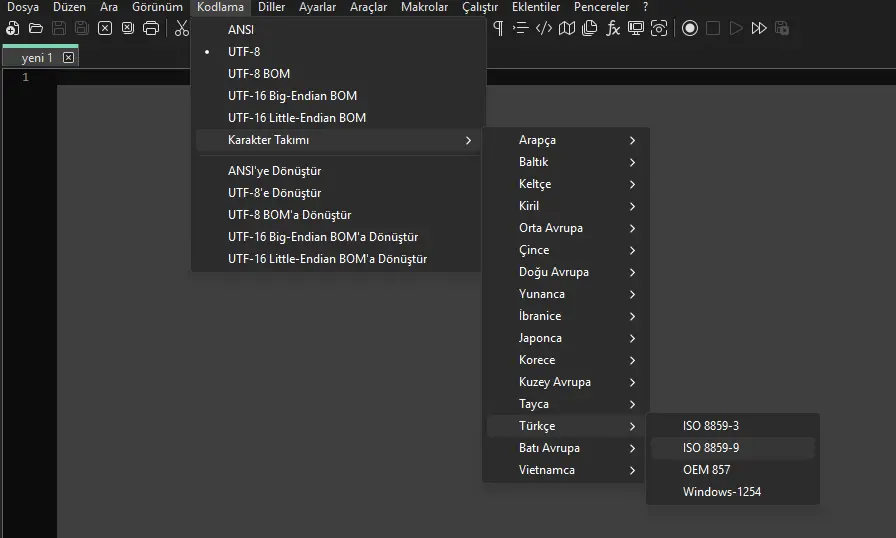Choose UTF-8 BOM'a Dönüştür
The image size is (896, 538).
point(338,215)
